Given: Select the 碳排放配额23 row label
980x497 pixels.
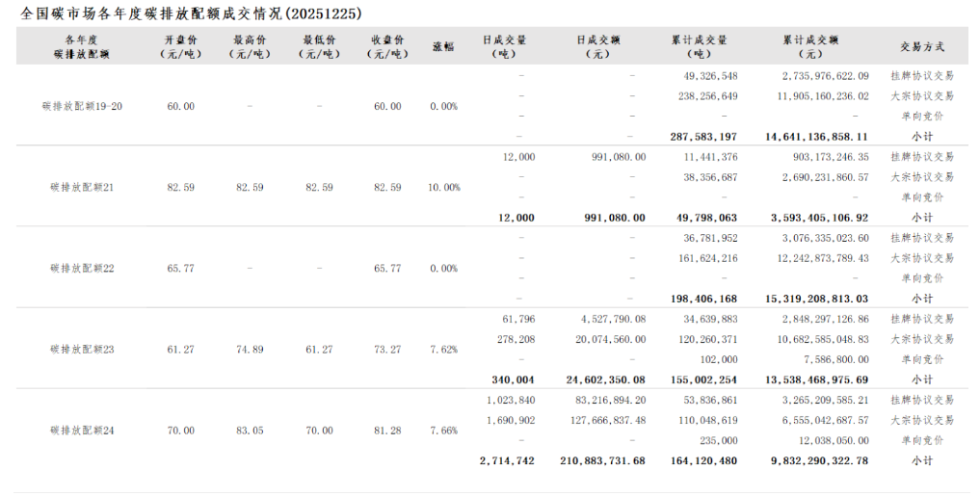Looking at the screenshot, I should (83, 349).
